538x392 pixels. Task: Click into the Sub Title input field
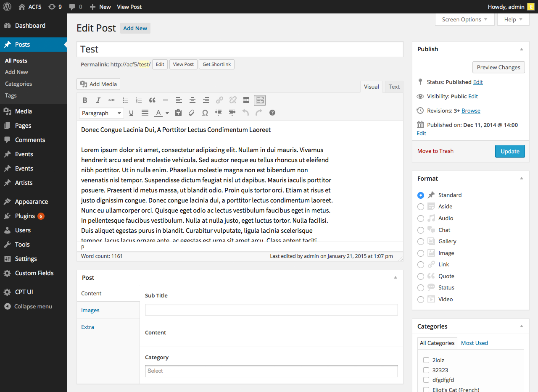271,310
